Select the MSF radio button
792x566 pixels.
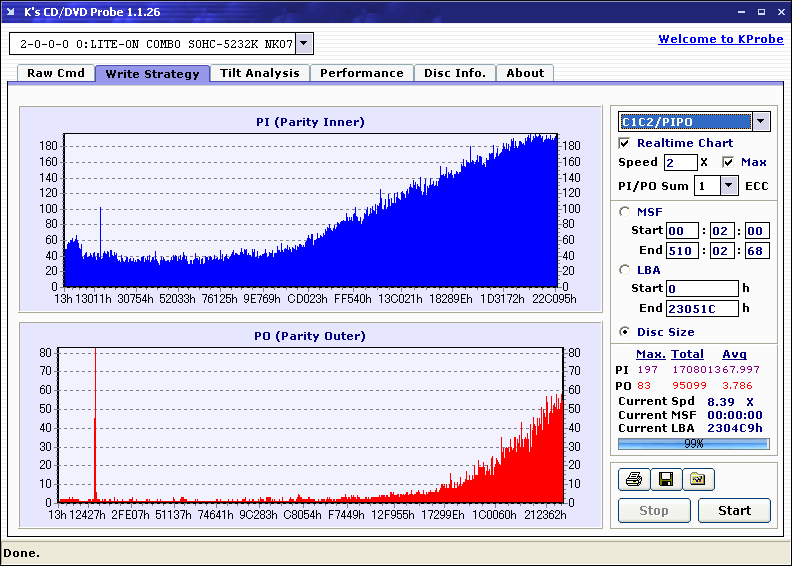coord(625,212)
